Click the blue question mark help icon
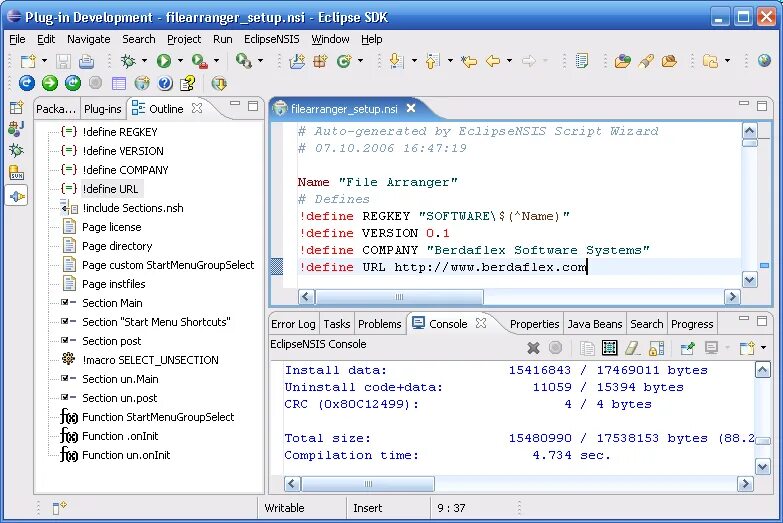This screenshot has width=783, height=523. click(165, 83)
